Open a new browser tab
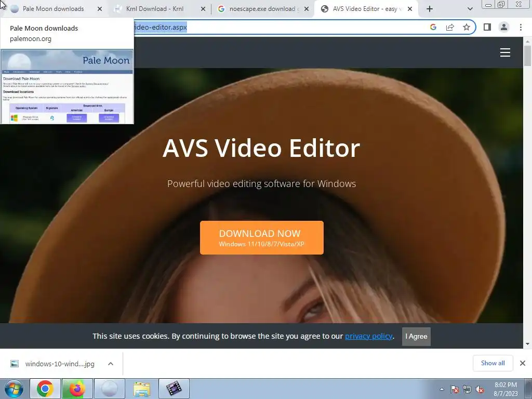Viewport: 532px width, 399px height. click(430, 9)
